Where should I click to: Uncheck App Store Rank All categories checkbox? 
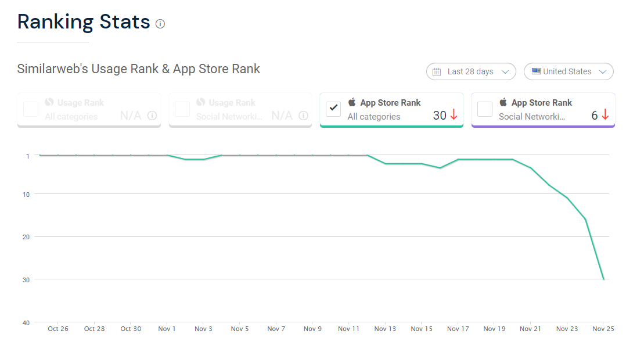333,109
